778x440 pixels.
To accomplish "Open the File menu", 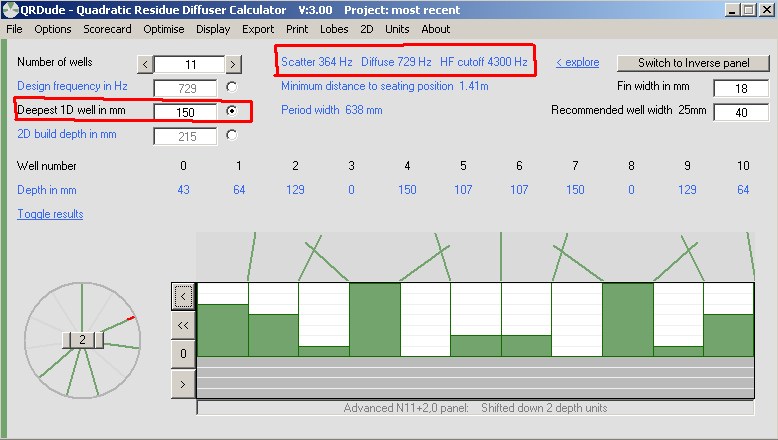I will [x=14, y=29].
